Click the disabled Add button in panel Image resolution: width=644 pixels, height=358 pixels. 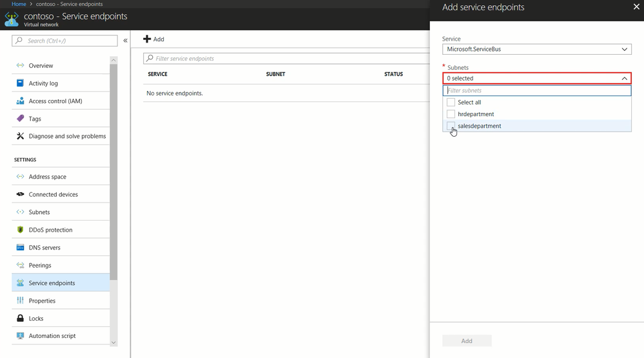467,341
